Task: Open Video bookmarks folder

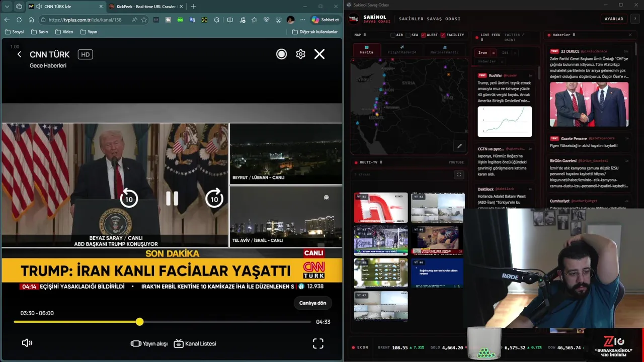Action: pyautogui.click(x=64, y=32)
